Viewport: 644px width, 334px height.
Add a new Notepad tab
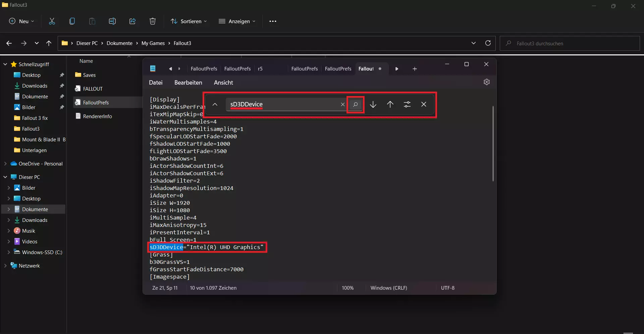click(415, 69)
